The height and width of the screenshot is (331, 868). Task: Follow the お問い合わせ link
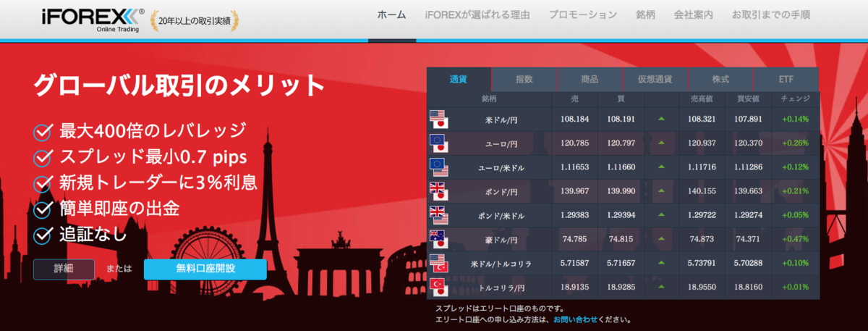tap(577, 319)
